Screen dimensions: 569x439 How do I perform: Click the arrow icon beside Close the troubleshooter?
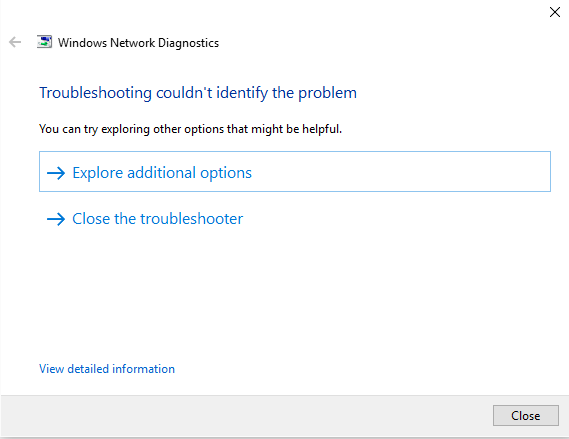(x=56, y=219)
